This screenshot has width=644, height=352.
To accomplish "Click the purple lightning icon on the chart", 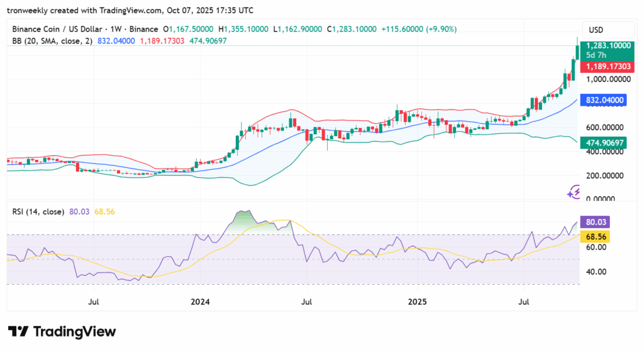I will coord(574,191).
